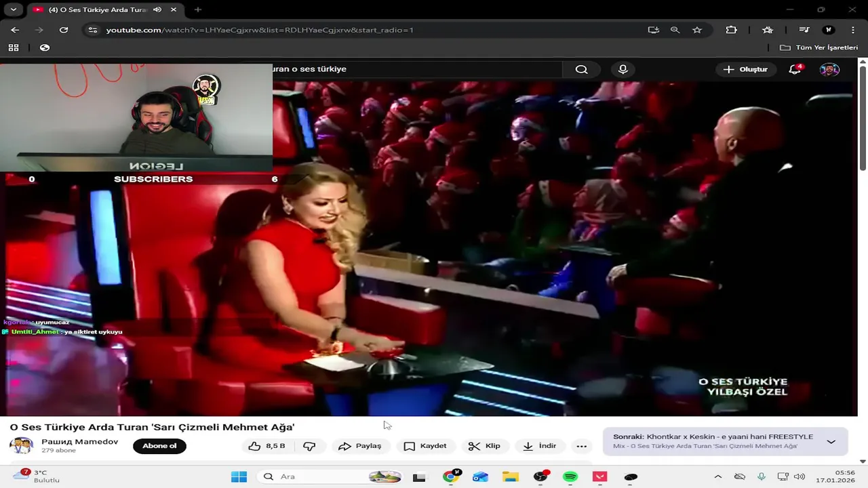Like the video with the thumbs-up button
This screenshot has height=488, width=868.
tap(267, 446)
